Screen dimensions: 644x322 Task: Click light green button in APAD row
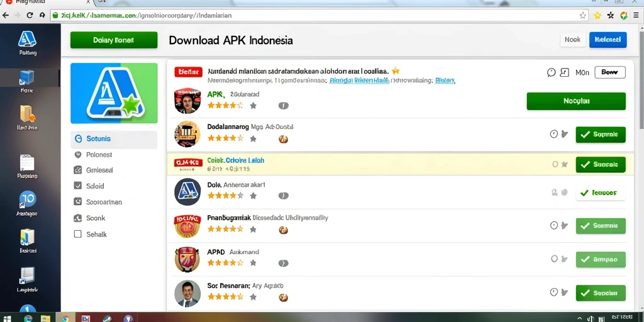601,260
